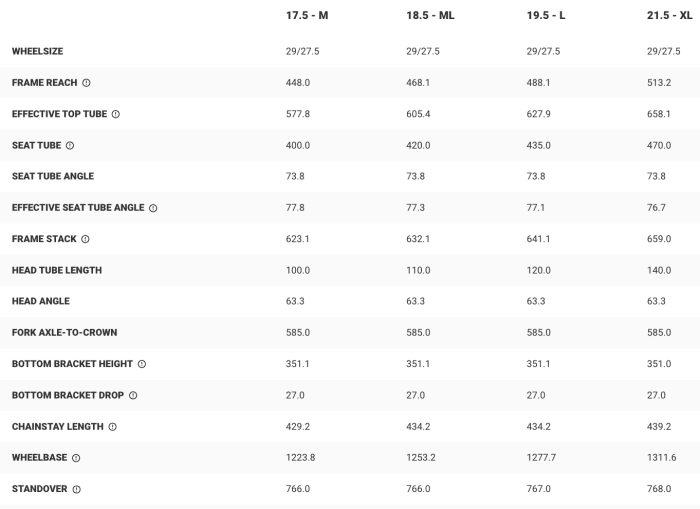
Task: Click the Seat Tube info icon
Action: click(70, 145)
